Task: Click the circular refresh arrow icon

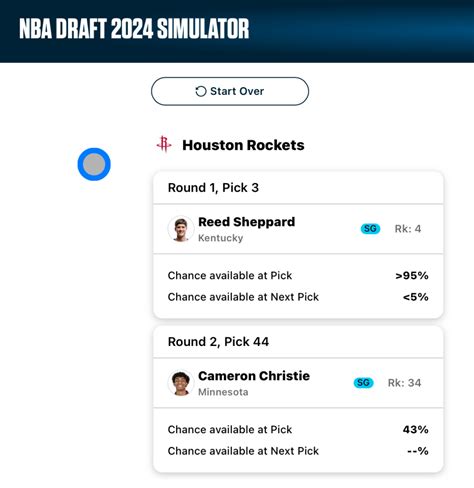Action: (201, 91)
